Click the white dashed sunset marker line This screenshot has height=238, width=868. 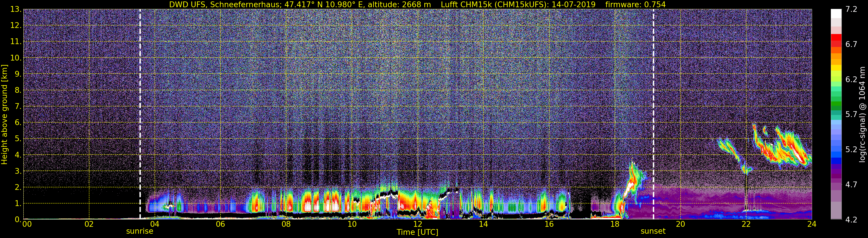tap(653, 114)
